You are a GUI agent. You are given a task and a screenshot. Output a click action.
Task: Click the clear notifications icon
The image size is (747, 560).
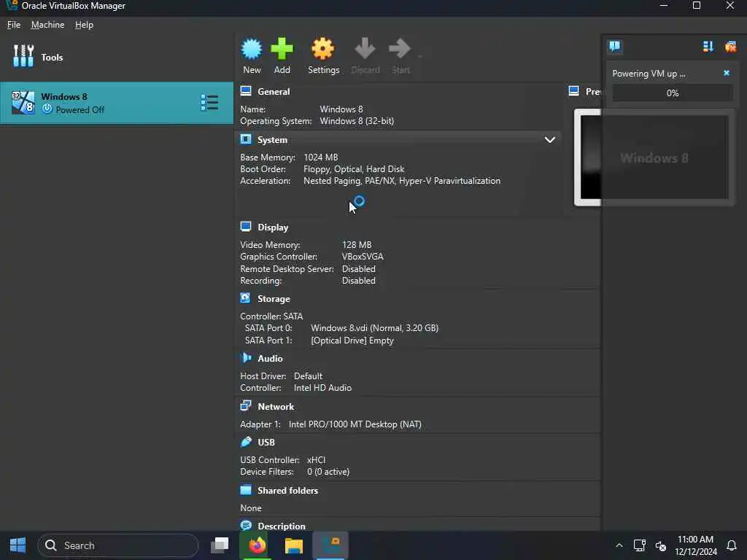click(x=730, y=46)
